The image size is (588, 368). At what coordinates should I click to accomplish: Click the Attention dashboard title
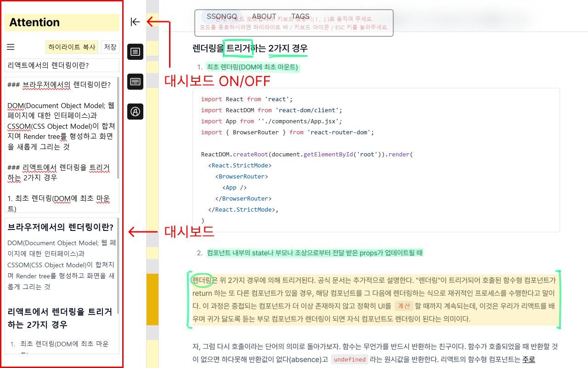(x=62, y=23)
